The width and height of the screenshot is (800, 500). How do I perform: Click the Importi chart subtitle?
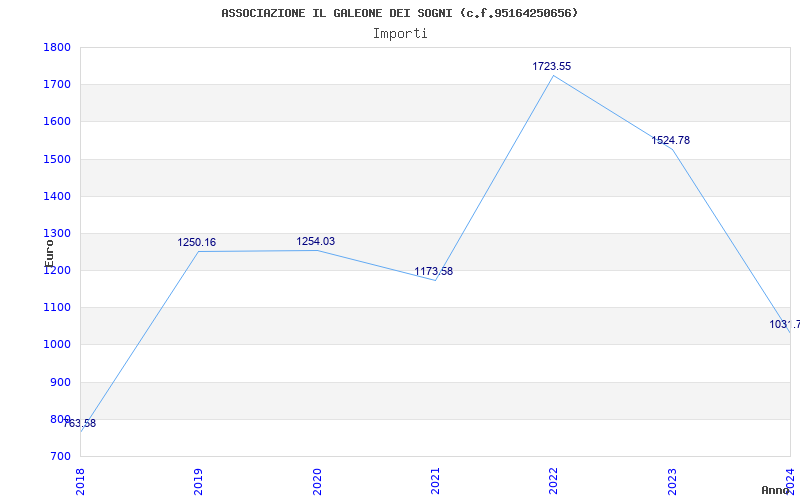coord(400,34)
